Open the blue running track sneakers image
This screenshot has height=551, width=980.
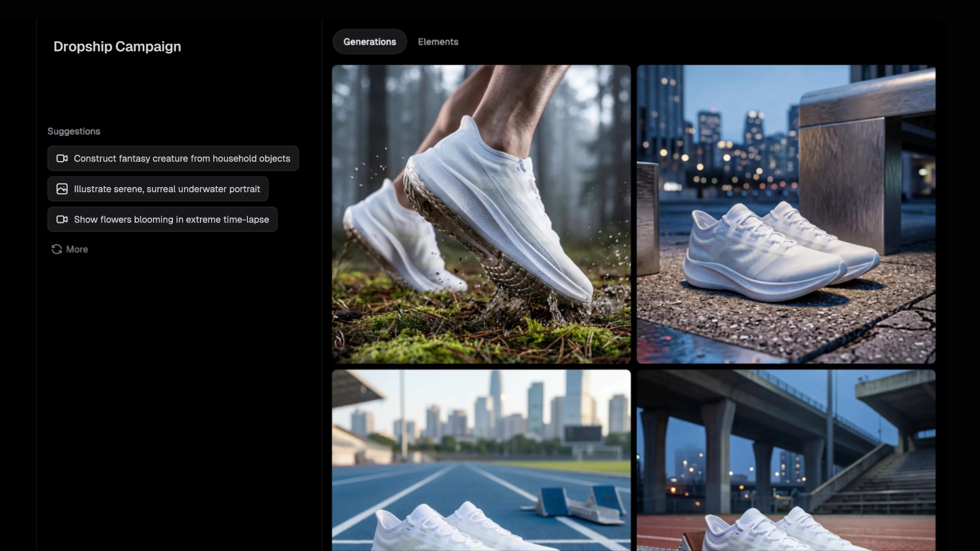tap(481, 460)
